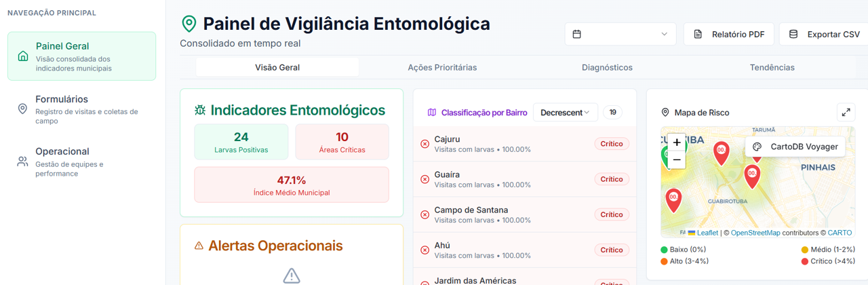Image resolution: width=868 pixels, height=285 pixels.
Task: Click the location pin icon beside the dashboard title
Action: point(189,24)
